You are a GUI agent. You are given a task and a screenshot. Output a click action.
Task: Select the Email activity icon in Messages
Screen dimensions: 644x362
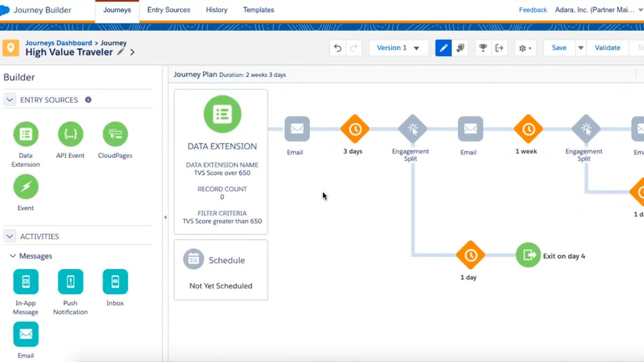coord(26,334)
